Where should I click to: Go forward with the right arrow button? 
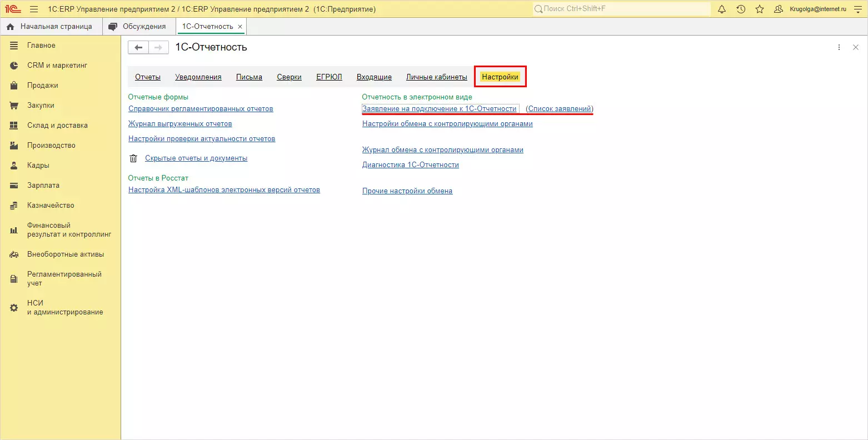click(158, 48)
